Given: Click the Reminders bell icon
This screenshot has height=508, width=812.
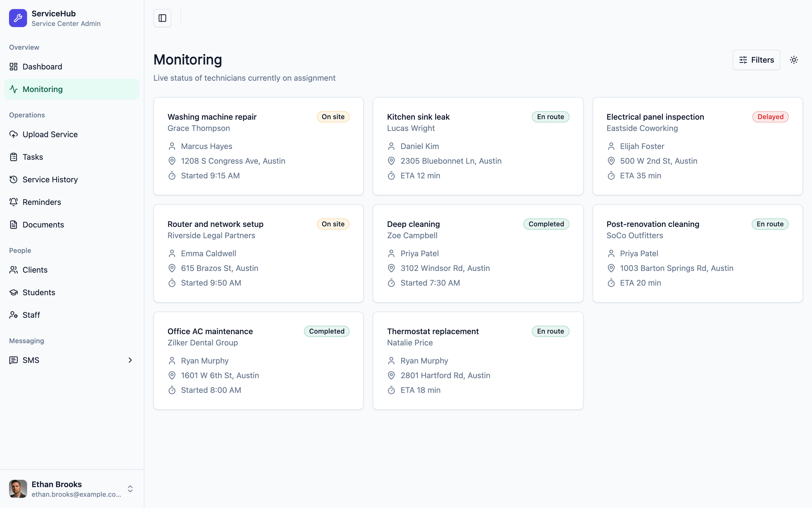Looking at the screenshot, I should [x=14, y=202].
